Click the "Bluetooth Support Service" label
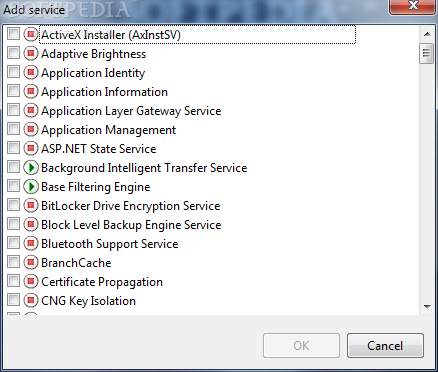 [110, 244]
